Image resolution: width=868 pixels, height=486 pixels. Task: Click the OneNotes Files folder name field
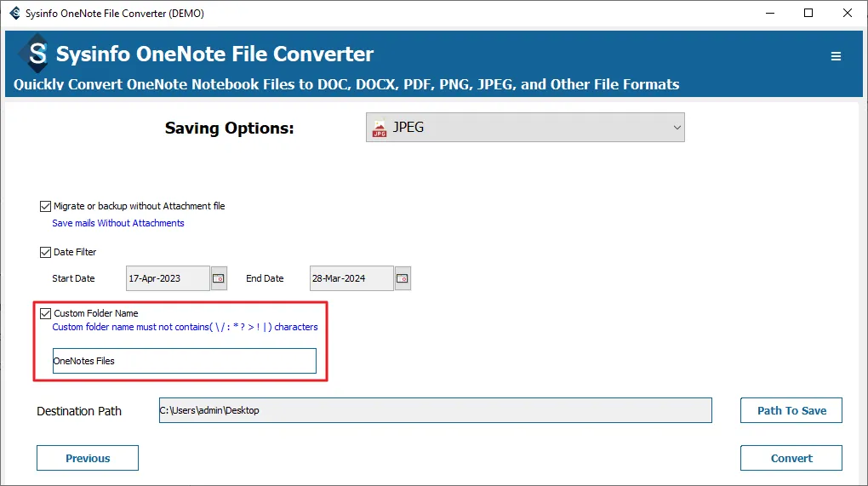pyautogui.click(x=185, y=361)
